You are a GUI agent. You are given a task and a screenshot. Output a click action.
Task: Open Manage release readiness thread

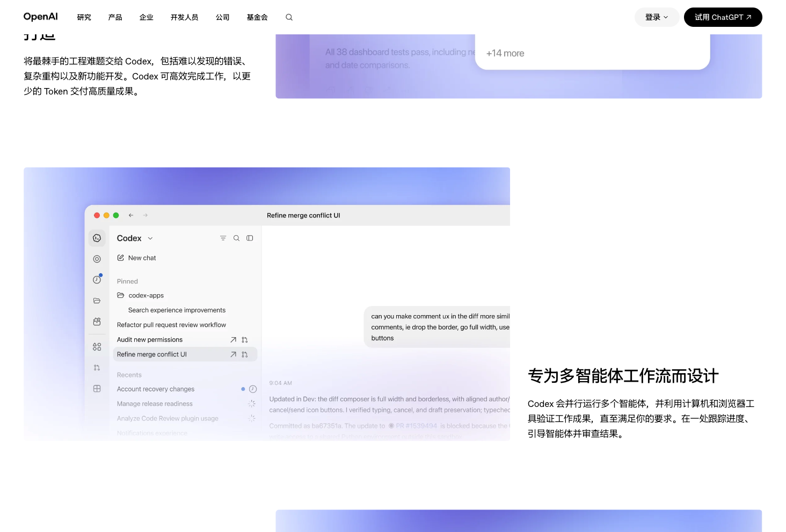click(155, 404)
